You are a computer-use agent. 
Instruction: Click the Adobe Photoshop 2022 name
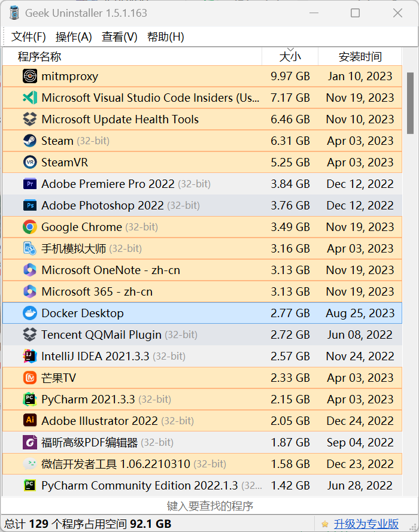[102, 205]
